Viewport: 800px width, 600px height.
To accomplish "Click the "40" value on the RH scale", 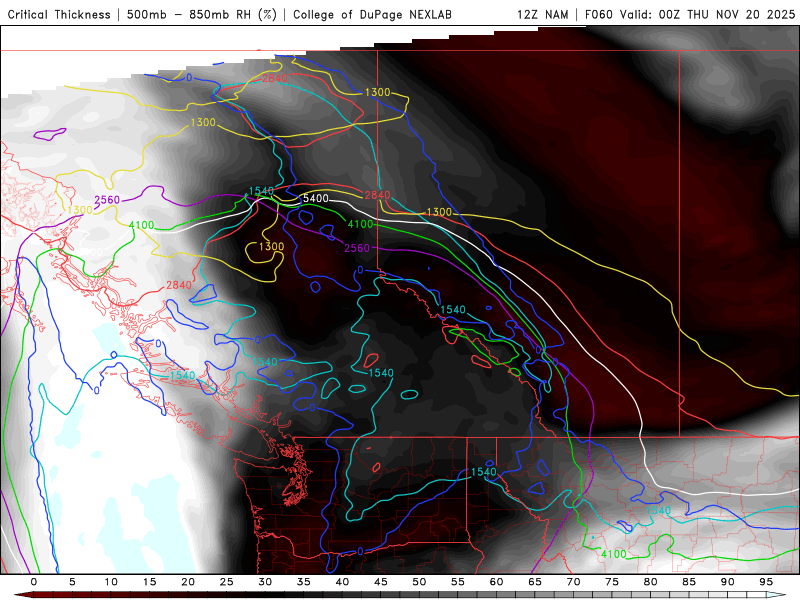I will (x=342, y=582).
